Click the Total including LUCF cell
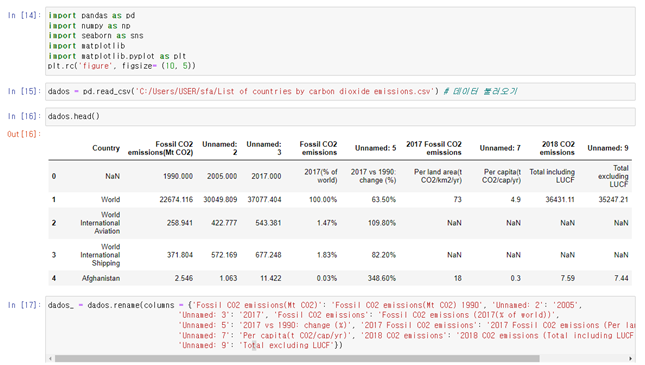Viewport: 645px width, 365px height. [552, 176]
